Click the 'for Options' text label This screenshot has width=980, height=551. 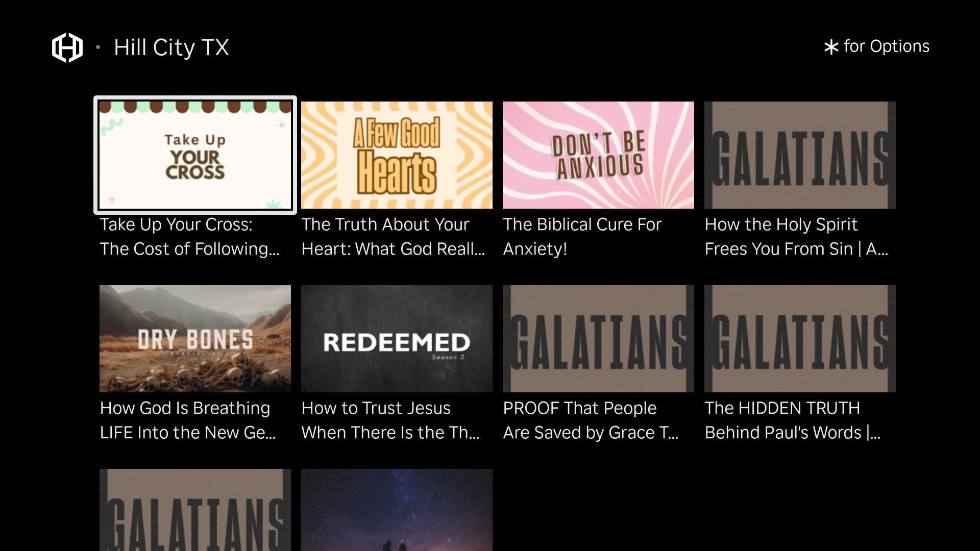pos(887,46)
